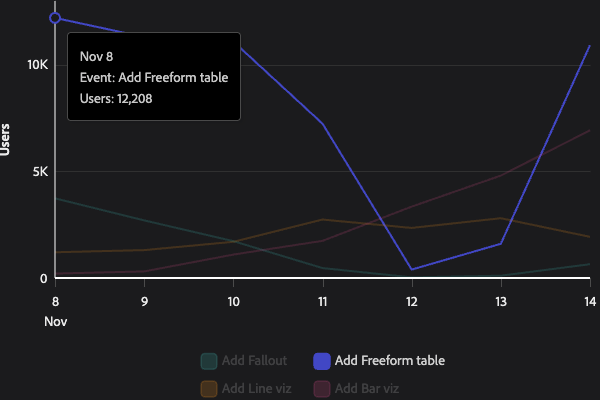
Task: Toggle the Add Bar viz legend swatch
Action: (x=322, y=388)
